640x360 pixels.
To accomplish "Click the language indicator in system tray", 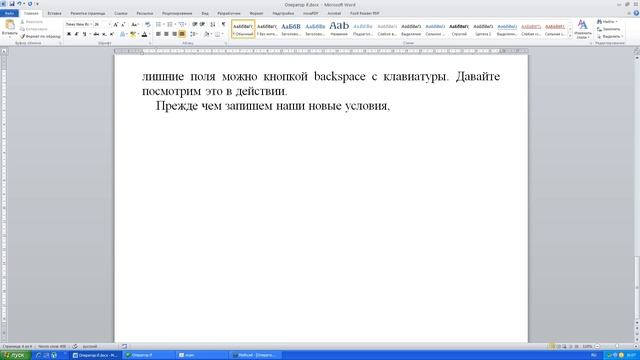I will 594,355.
